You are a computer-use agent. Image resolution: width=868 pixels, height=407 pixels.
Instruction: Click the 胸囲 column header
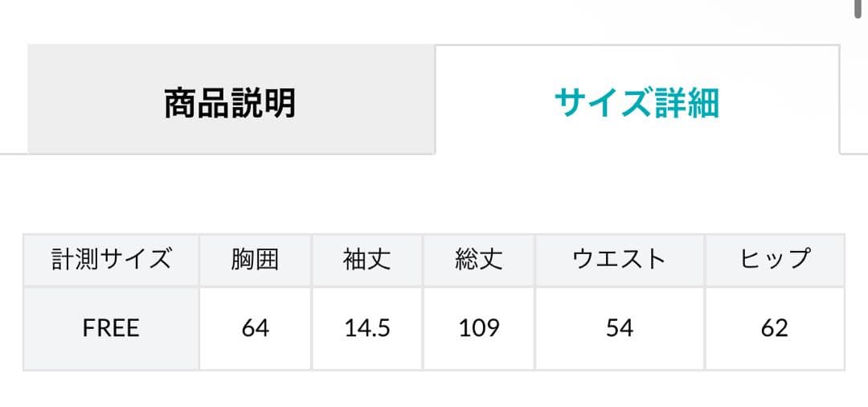coord(255,260)
